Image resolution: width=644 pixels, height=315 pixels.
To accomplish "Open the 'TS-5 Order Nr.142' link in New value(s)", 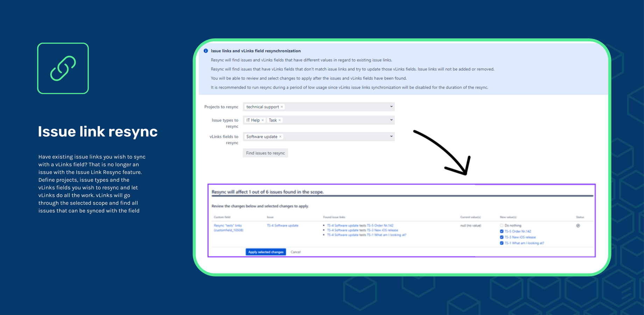I will (518, 231).
